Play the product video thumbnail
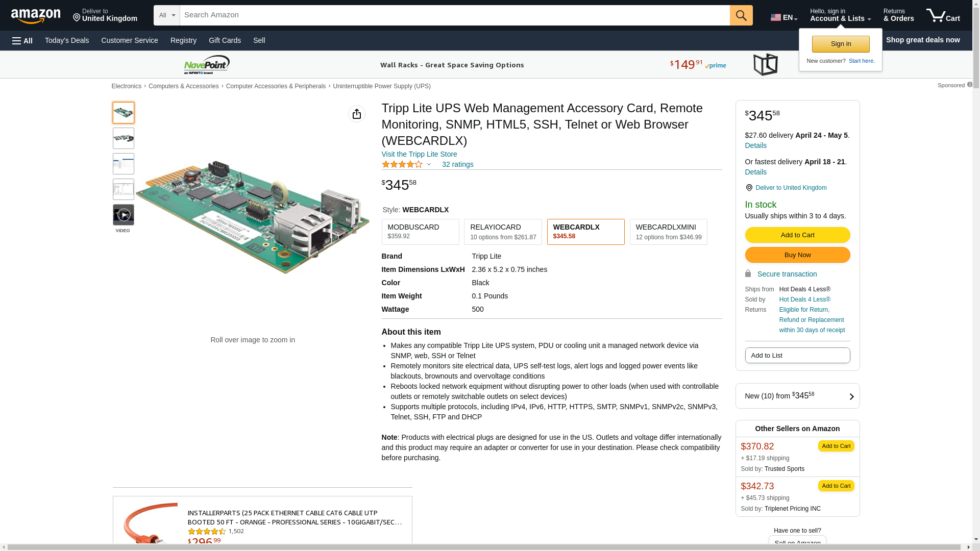This screenshot has height=551, width=980. pyautogui.click(x=124, y=215)
